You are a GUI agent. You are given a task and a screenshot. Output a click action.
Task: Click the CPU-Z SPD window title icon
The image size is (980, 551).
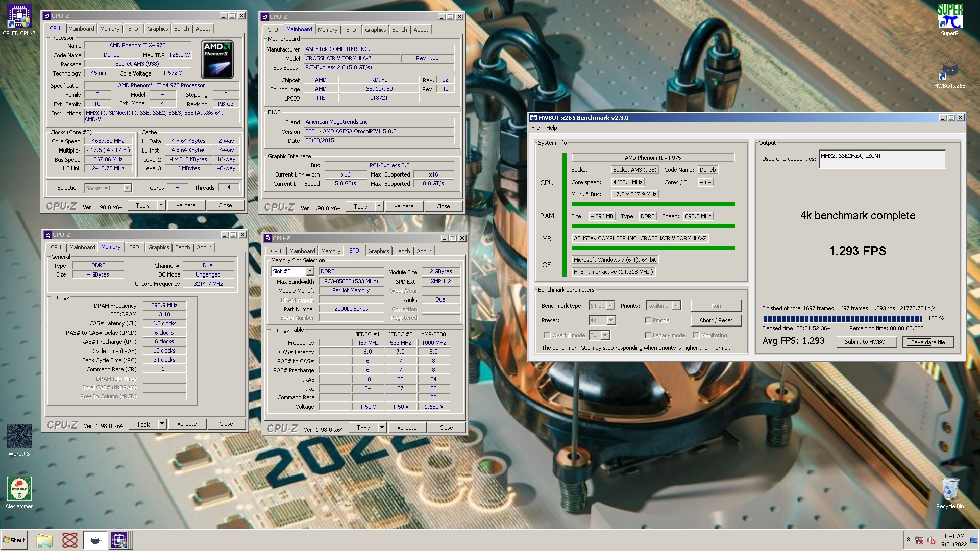267,238
